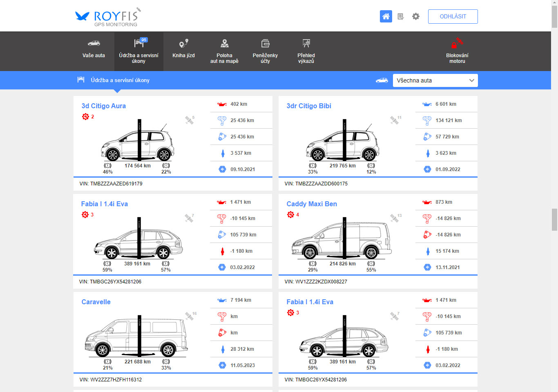Open the Kniha jízd menu item
This screenshot has height=392, width=558.
184,51
